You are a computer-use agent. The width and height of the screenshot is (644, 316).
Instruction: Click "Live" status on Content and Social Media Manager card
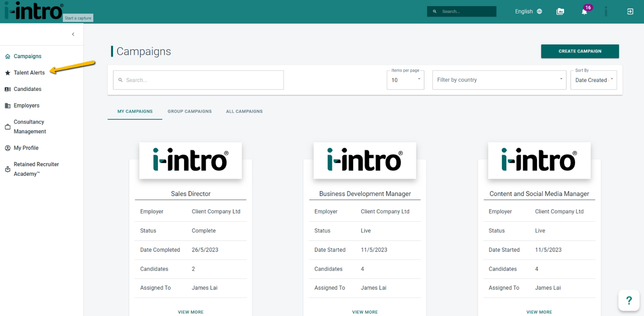(540, 231)
